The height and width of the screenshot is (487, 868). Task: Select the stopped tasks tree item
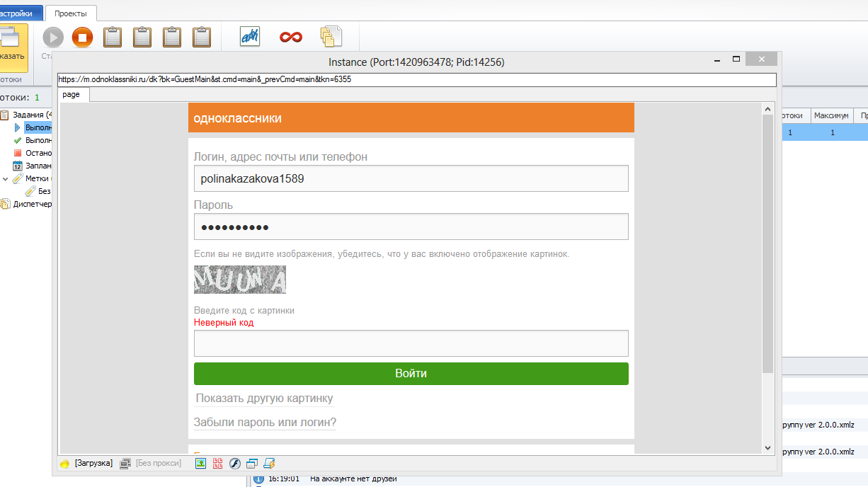38,153
